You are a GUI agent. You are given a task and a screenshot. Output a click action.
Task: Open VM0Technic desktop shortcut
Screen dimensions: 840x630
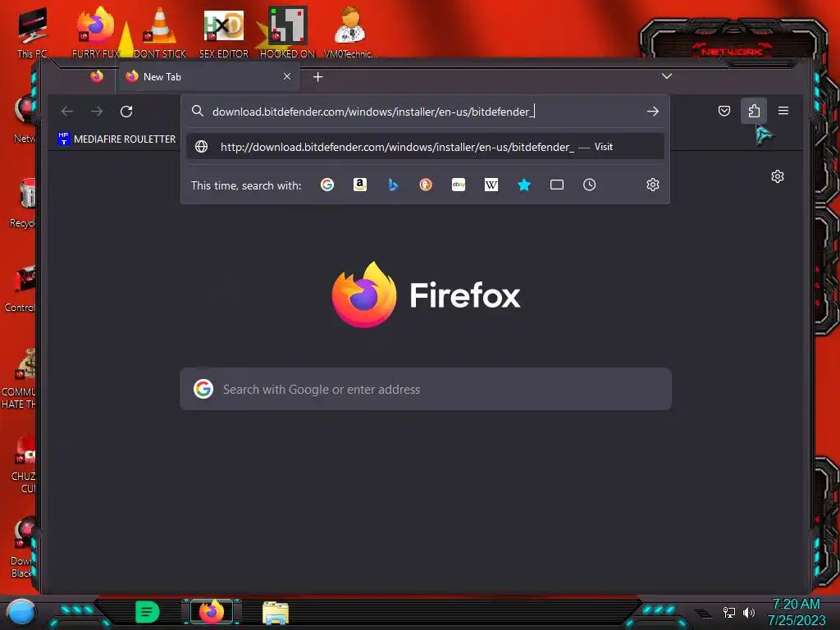[x=350, y=32]
